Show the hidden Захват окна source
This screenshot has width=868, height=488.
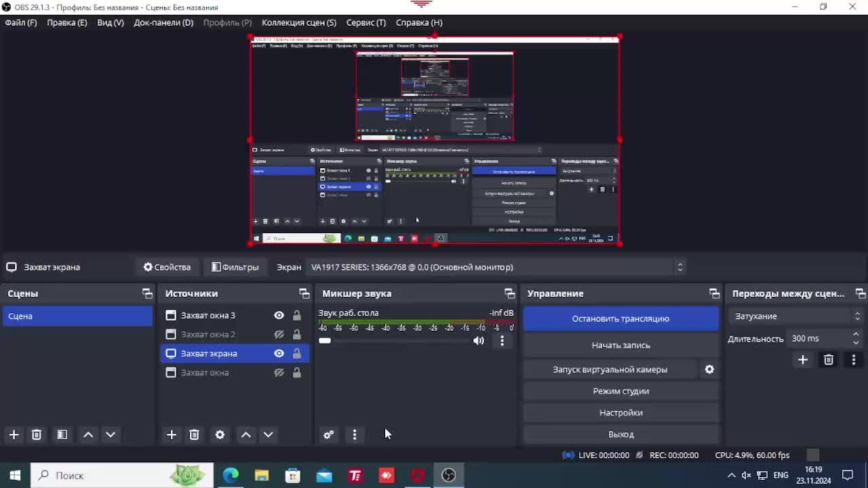pos(279,372)
